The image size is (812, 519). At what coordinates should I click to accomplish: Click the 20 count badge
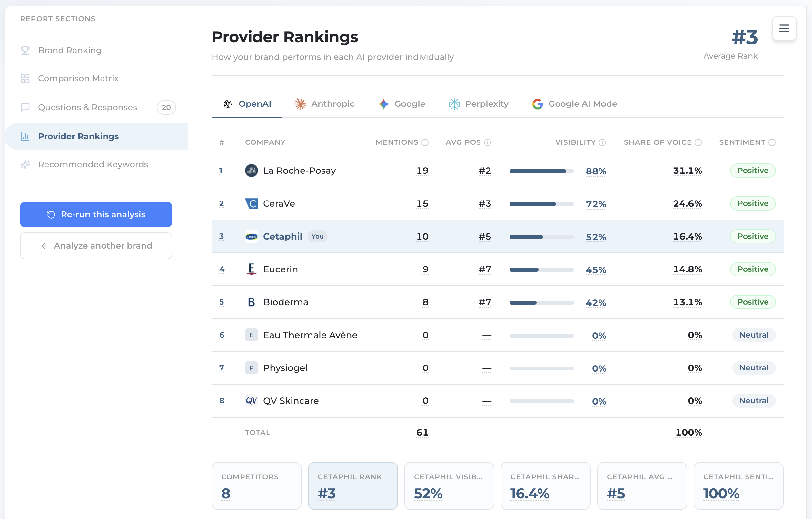point(166,108)
